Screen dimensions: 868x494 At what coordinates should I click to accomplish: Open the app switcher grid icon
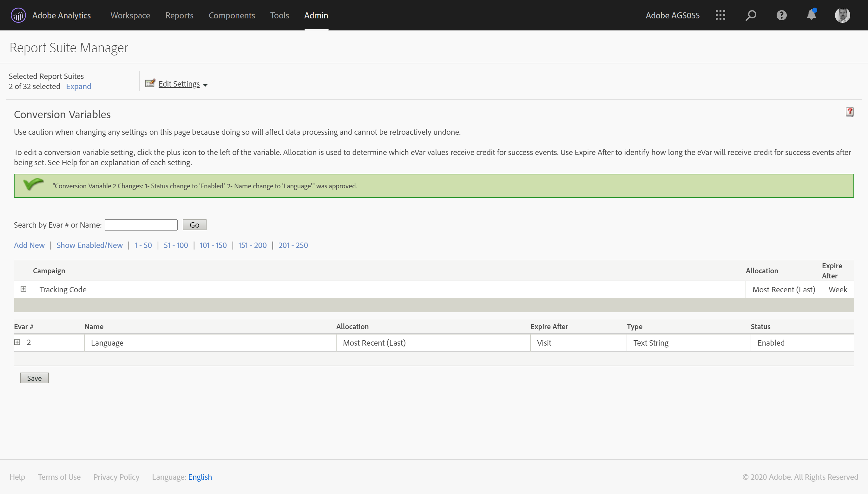tap(720, 15)
